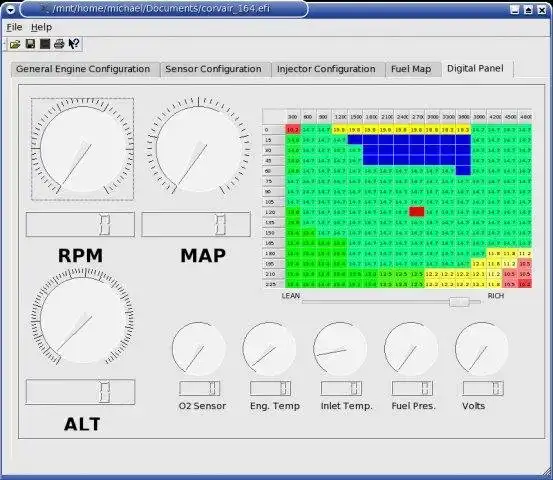Click the window title corvair_164.efi path

pos(162,8)
